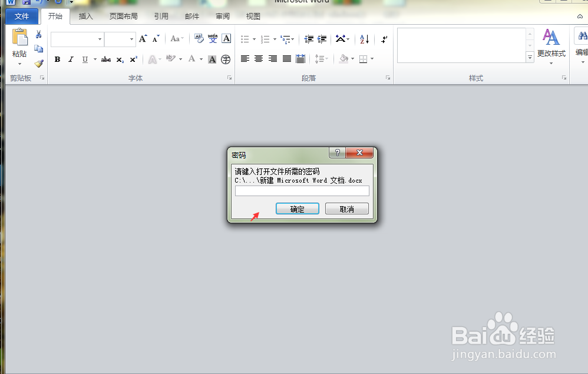Click the Text Highlight Color icon
The height and width of the screenshot is (374, 588).
coord(171,58)
